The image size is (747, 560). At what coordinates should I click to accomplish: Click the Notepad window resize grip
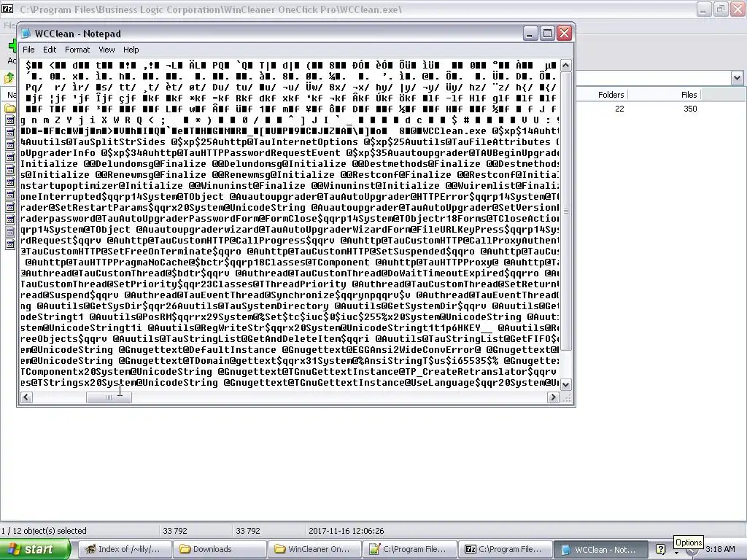coord(566,399)
